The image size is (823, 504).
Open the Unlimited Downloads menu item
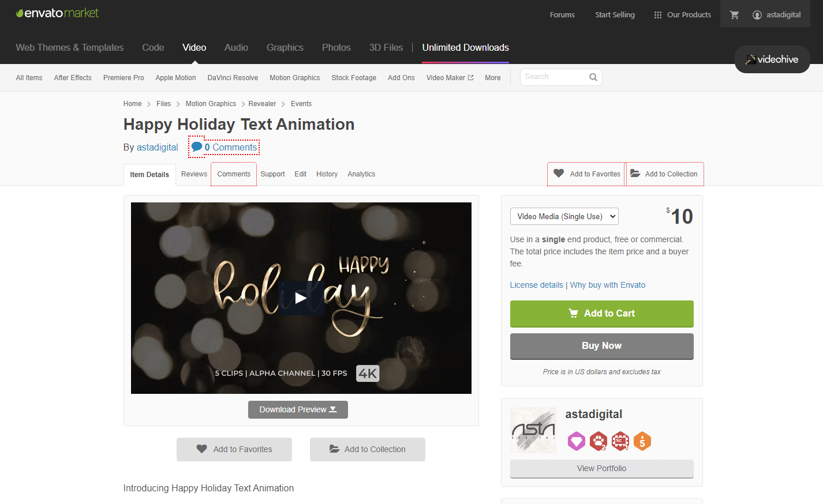click(466, 48)
